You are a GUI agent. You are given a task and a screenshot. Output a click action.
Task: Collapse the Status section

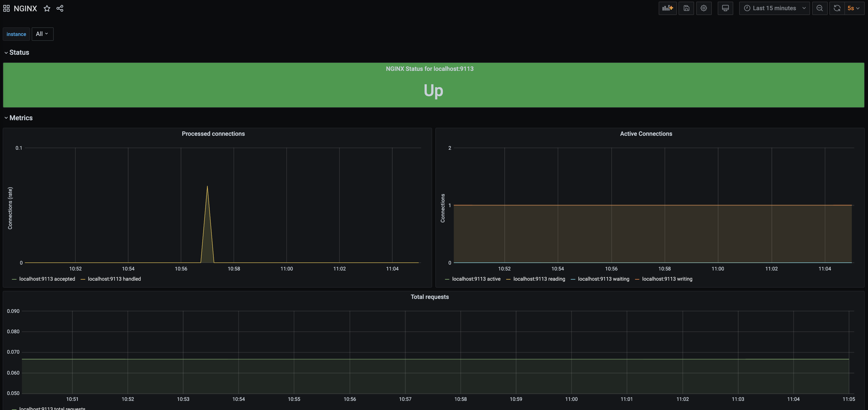[16, 52]
